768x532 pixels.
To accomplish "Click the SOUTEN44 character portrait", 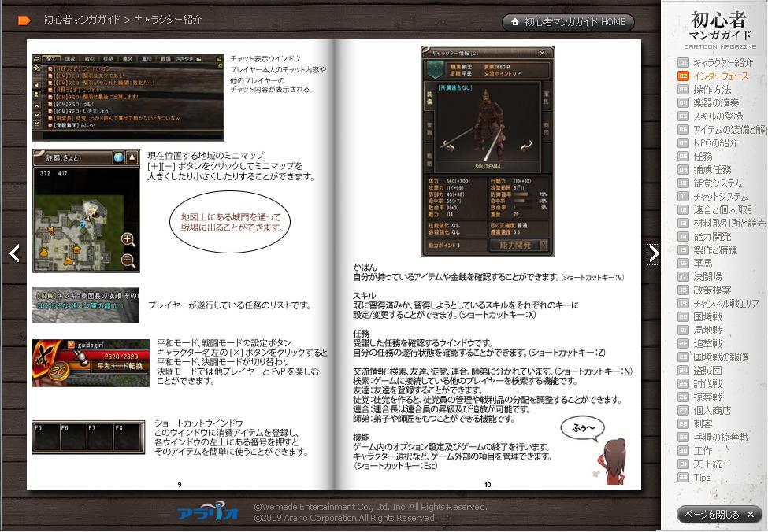I will coord(488,128).
